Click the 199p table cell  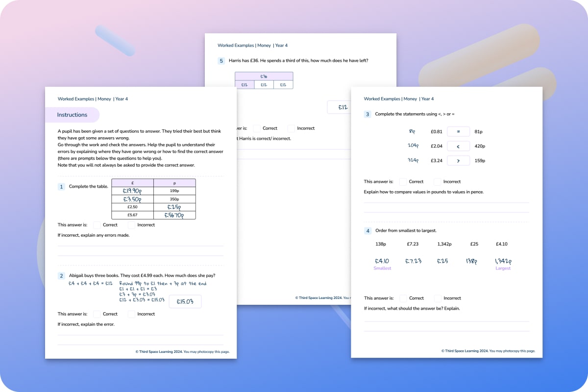pyautogui.click(x=174, y=191)
